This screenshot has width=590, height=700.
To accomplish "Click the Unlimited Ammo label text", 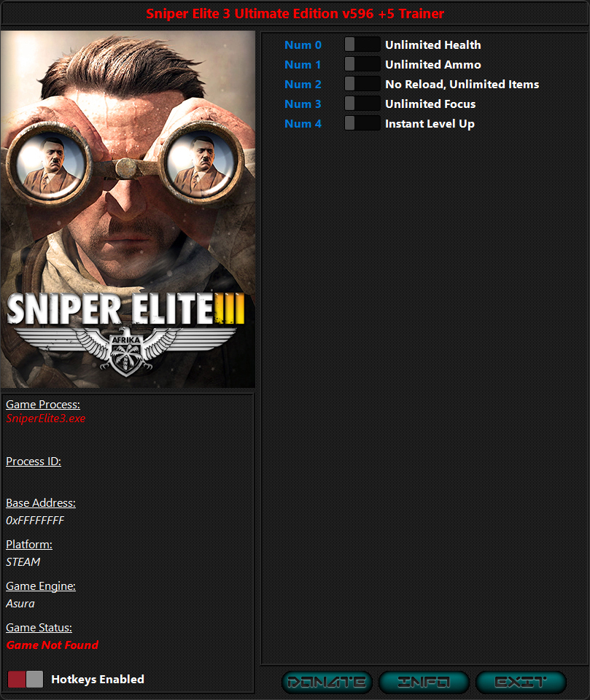I will click(x=432, y=64).
